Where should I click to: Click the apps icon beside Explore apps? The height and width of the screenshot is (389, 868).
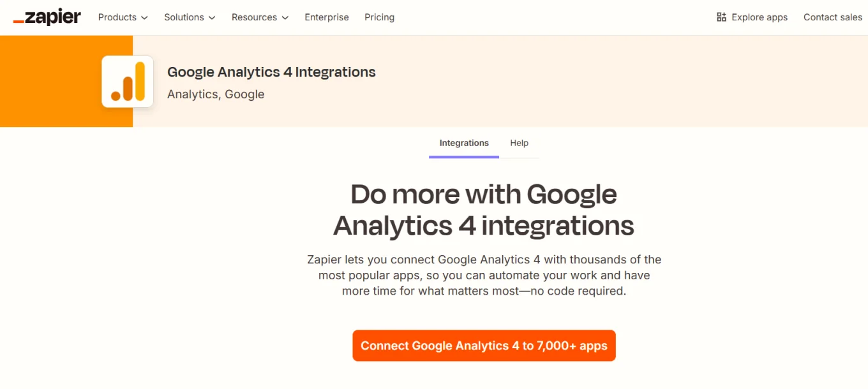coord(722,17)
